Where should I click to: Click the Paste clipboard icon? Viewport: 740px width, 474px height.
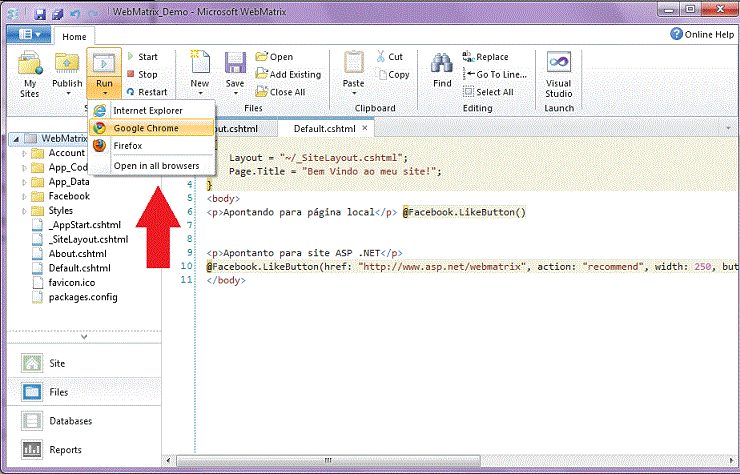tap(353, 63)
